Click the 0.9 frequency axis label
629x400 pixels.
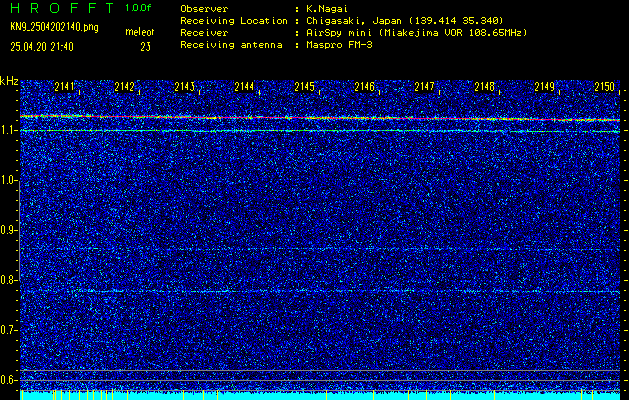point(8,231)
